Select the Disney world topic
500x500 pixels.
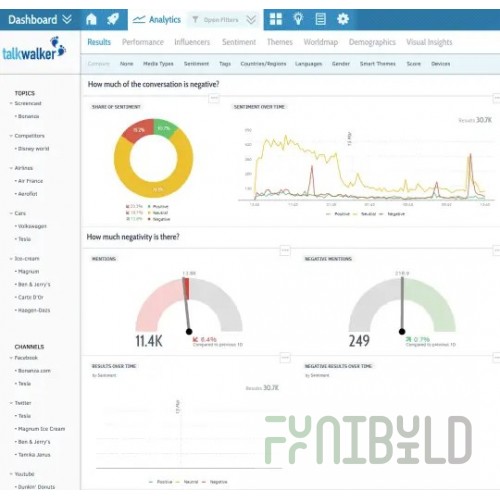33,149
